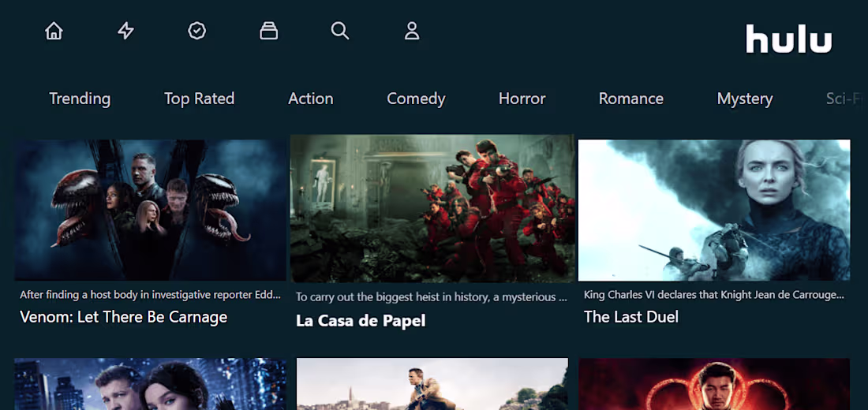Open the Venom: Let There Be Carnage thumbnail
Screen dimensions: 868x410
click(x=150, y=210)
